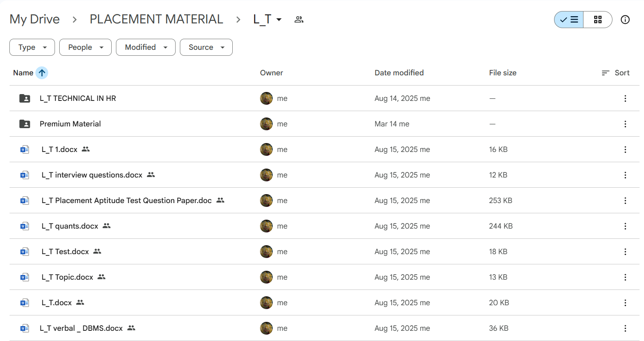
Task: Click the Owner column header
Action: point(271,73)
